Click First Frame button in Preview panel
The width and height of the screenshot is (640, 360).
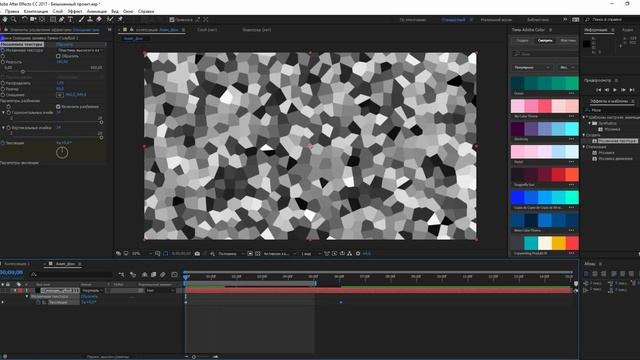[x=598, y=90]
